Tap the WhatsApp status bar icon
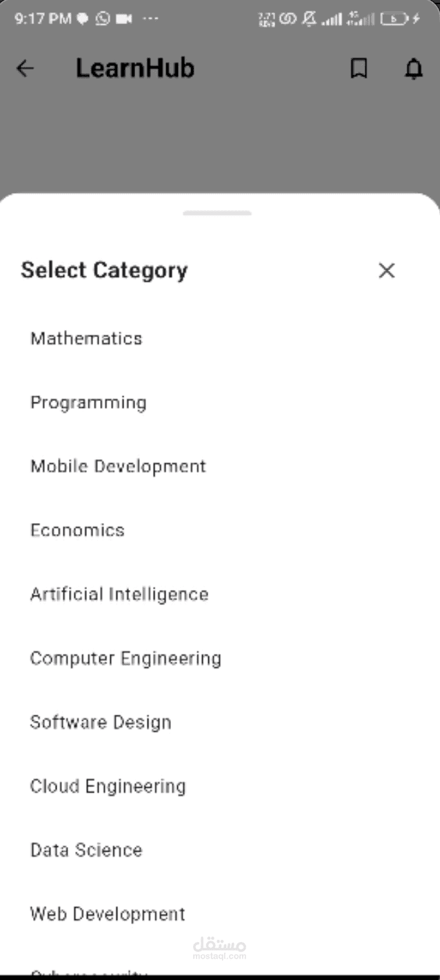 (x=103, y=19)
